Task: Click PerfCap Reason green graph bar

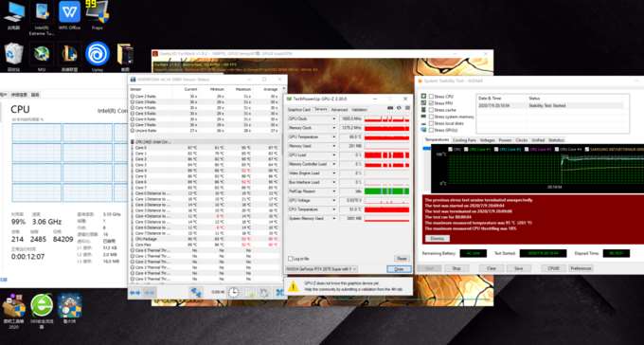Action: pyautogui.click(x=387, y=191)
